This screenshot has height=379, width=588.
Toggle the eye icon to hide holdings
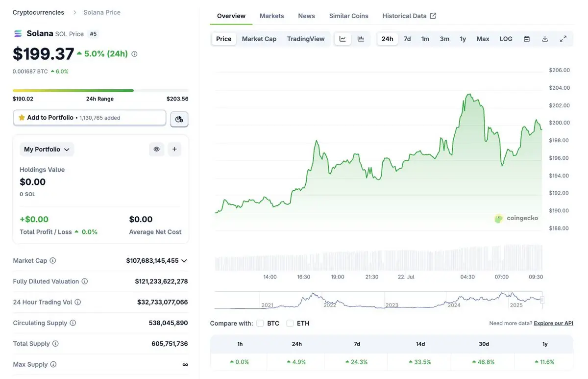[x=157, y=149]
